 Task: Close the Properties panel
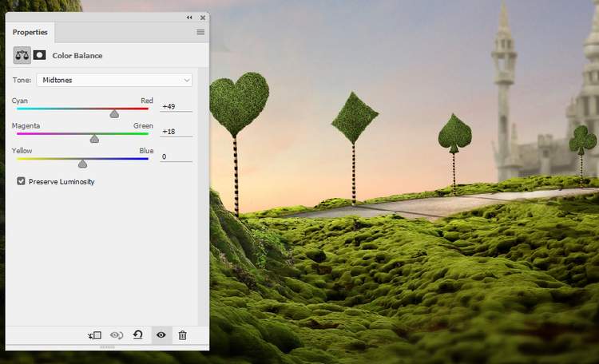203,18
